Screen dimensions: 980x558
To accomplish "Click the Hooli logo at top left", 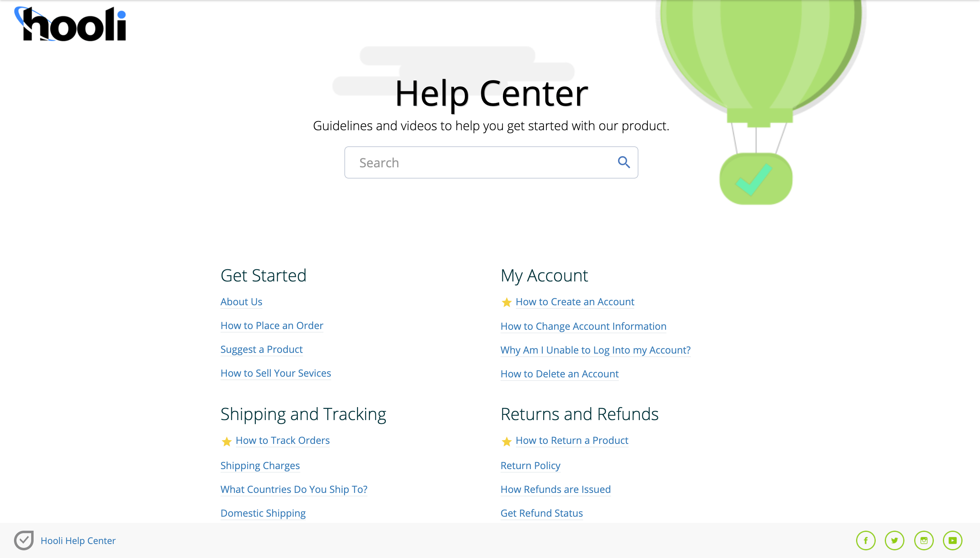I will click(x=70, y=24).
